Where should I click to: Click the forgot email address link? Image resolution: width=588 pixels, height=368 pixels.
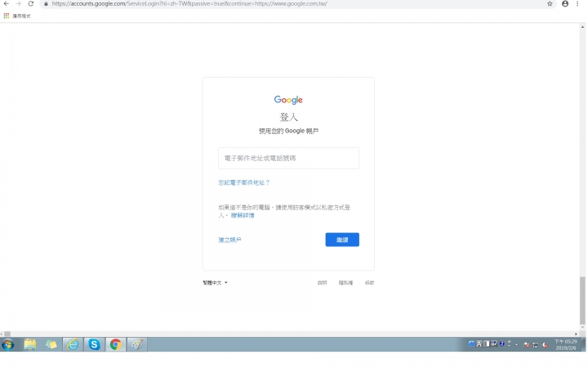tap(244, 182)
